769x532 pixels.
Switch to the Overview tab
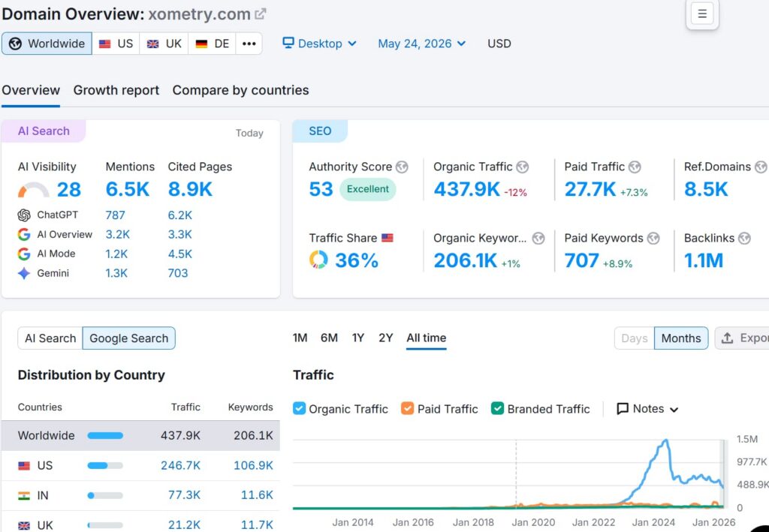click(x=30, y=90)
